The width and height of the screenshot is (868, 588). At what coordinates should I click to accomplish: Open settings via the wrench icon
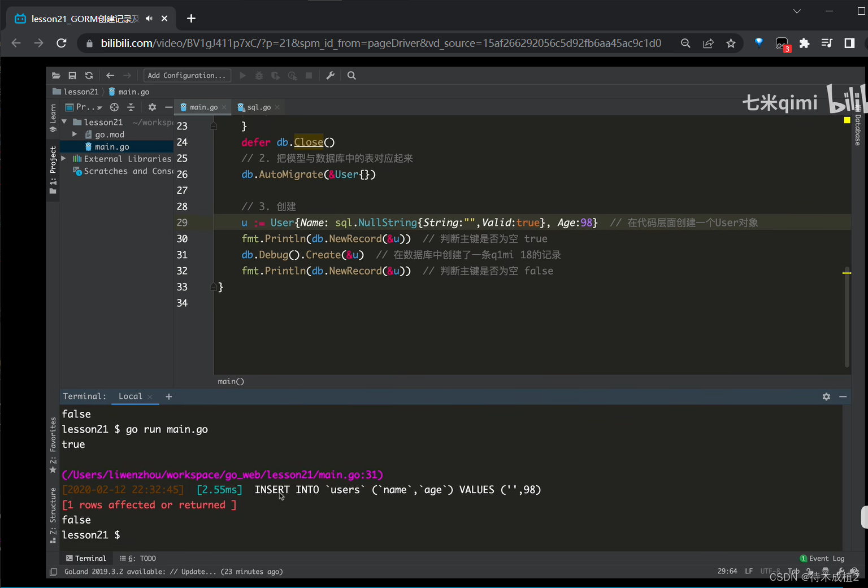[x=331, y=76]
